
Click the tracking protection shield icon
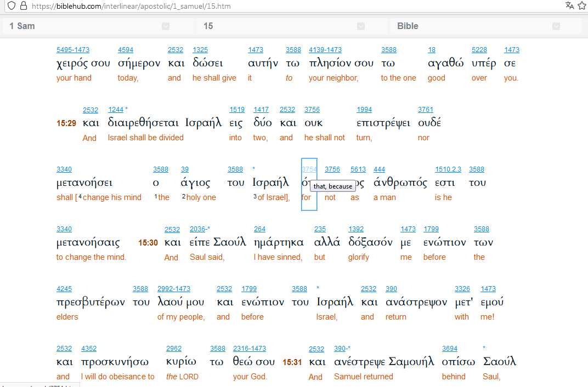tap(12, 5)
